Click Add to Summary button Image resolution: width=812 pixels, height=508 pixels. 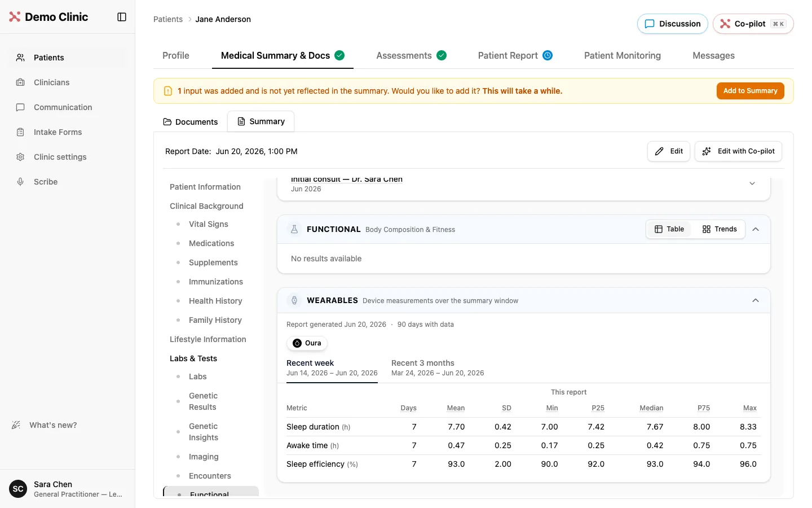pos(750,91)
